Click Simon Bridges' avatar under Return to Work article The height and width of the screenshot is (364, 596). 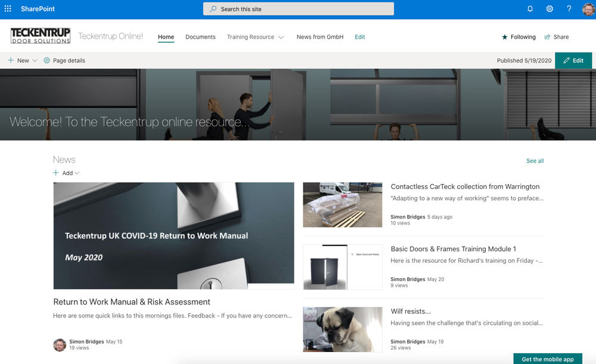[x=60, y=344]
